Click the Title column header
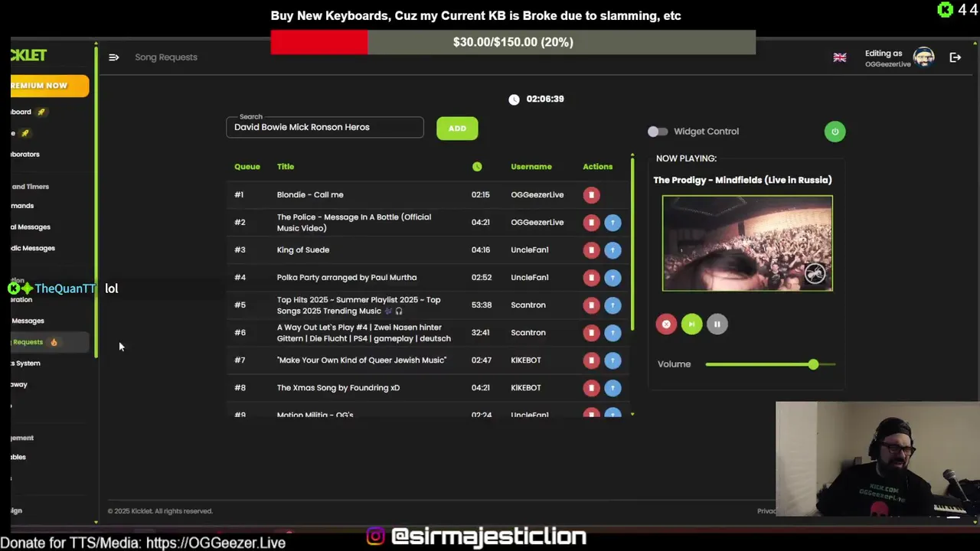Viewport: 980px width, 551px height. tap(286, 167)
